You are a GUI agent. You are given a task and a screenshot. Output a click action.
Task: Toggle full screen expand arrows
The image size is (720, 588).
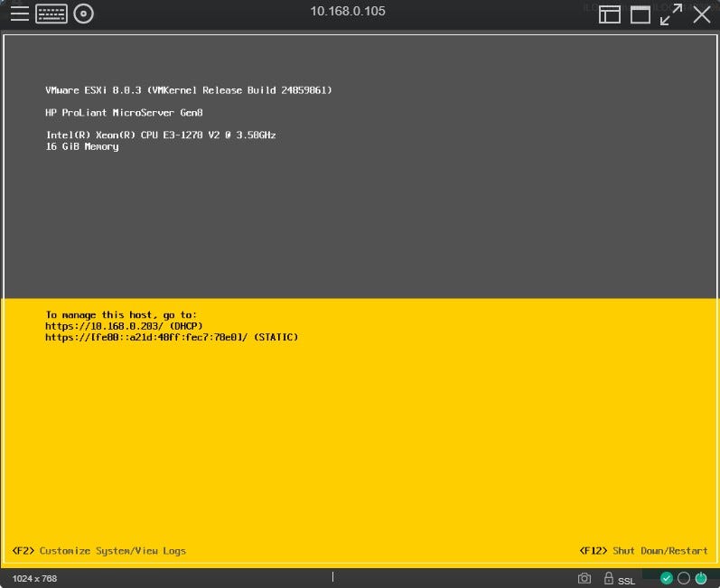pyautogui.click(x=671, y=14)
